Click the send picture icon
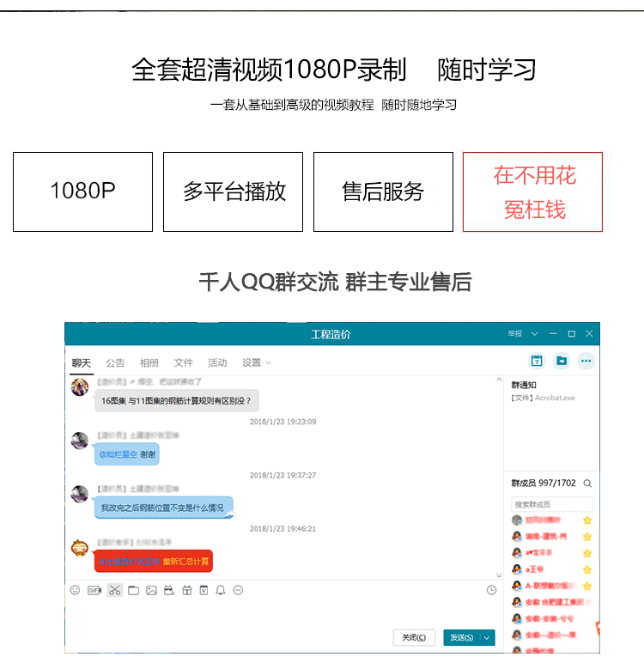This screenshot has height=669, width=644. pos(151,590)
